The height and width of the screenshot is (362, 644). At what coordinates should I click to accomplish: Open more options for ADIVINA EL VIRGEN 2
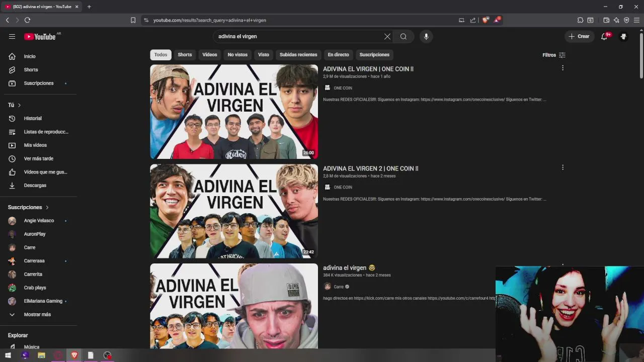point(562,167)
